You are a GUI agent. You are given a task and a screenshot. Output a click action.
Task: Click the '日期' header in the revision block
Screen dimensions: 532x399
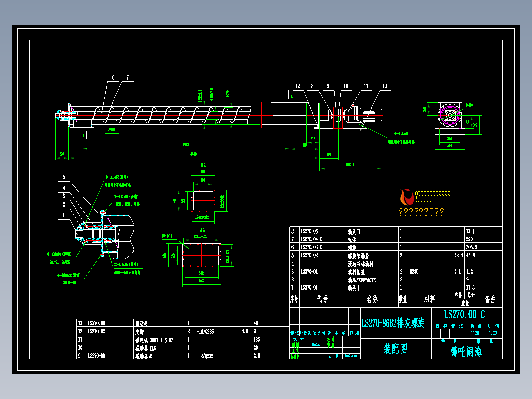coord(354,333)
